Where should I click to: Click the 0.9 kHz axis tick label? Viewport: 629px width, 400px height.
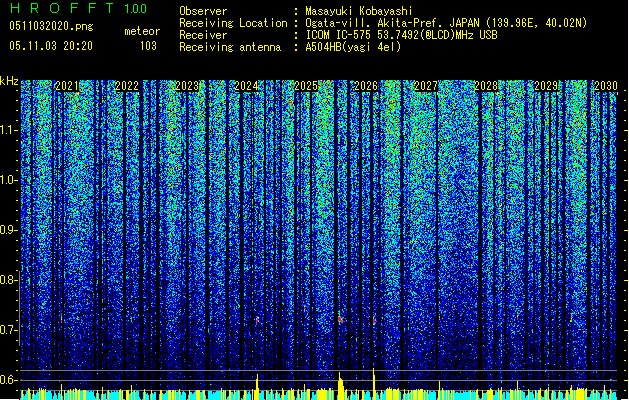tap(8, 230)
